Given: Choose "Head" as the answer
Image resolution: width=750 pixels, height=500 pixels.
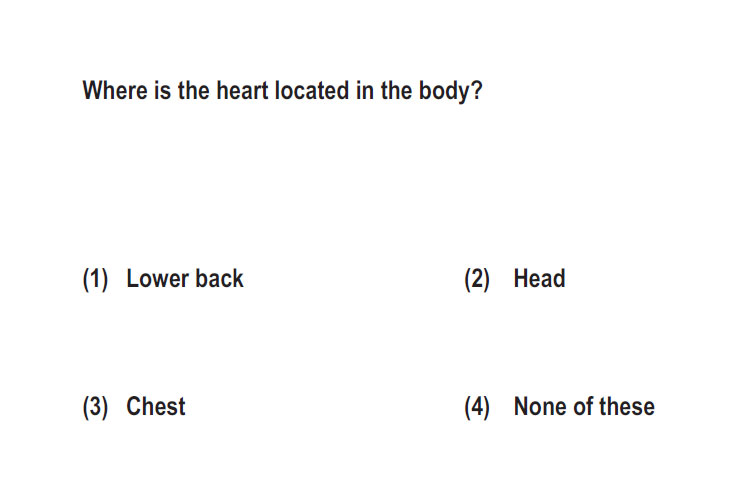Looking at the screenshot, I should (x=539, y=278).
